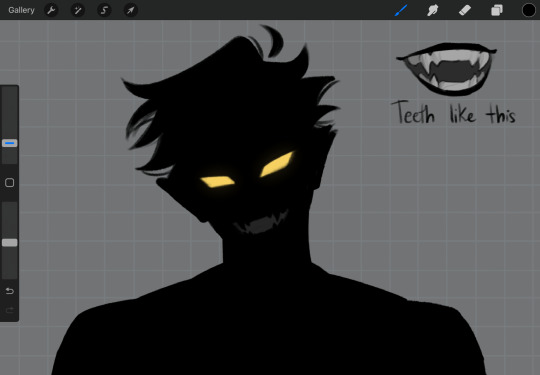The height and width of the screenshot is (375, 540).
Task: Click the handwritten 'Teeth like this' text
Action: pos(453,113)
